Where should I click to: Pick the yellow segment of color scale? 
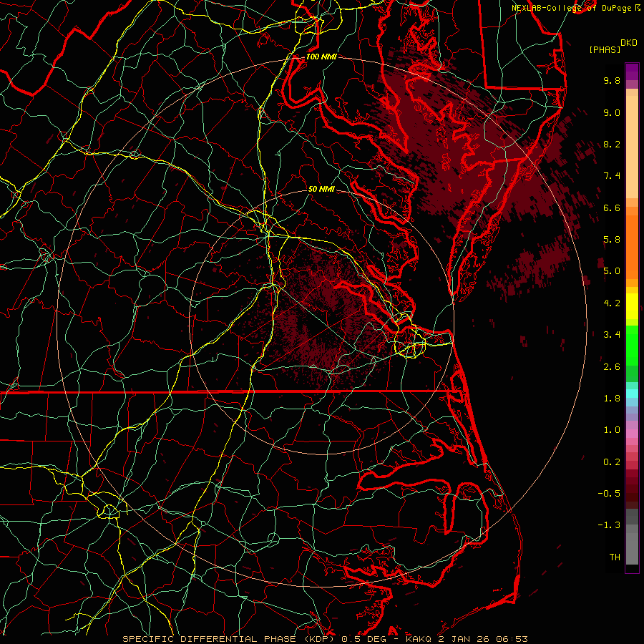point(632,306)
